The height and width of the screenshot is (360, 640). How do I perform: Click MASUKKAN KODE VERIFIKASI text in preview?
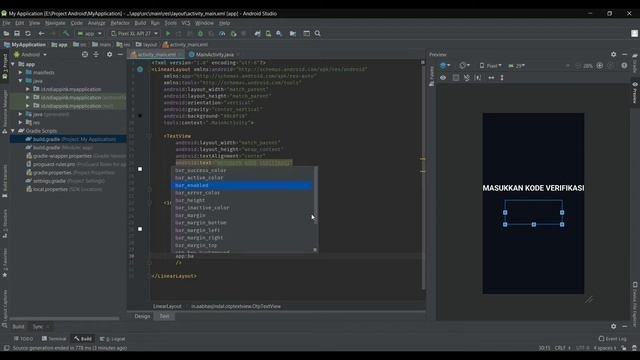point(533,188)
